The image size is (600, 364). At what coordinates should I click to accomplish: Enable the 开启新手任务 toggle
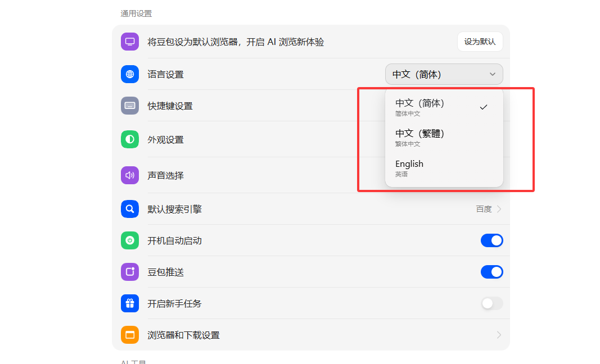pyautogui.click(x=491, y=303)
